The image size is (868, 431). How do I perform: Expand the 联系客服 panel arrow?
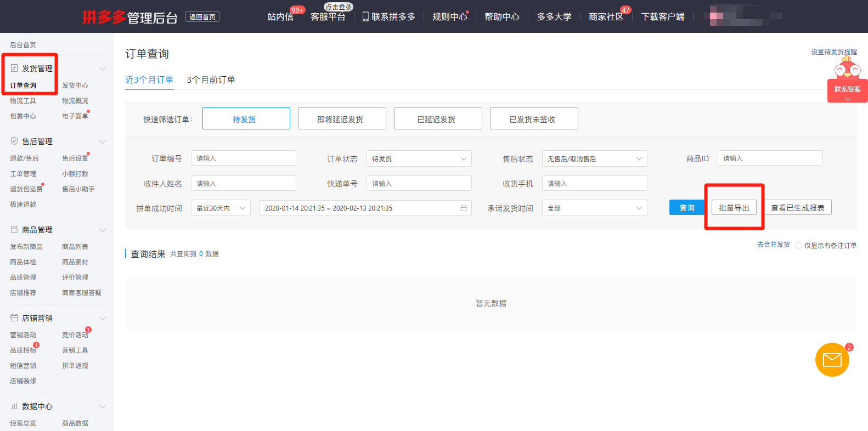(x=848, y=99)
